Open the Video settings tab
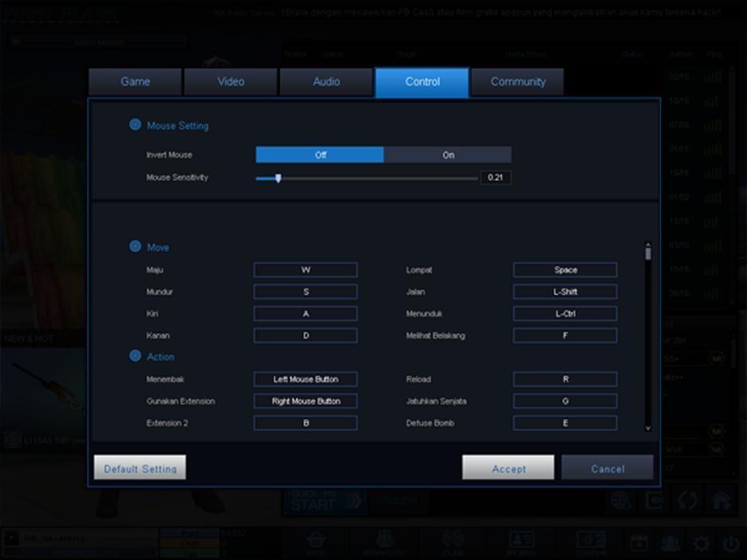747x560 pixels. click(231, 82)
